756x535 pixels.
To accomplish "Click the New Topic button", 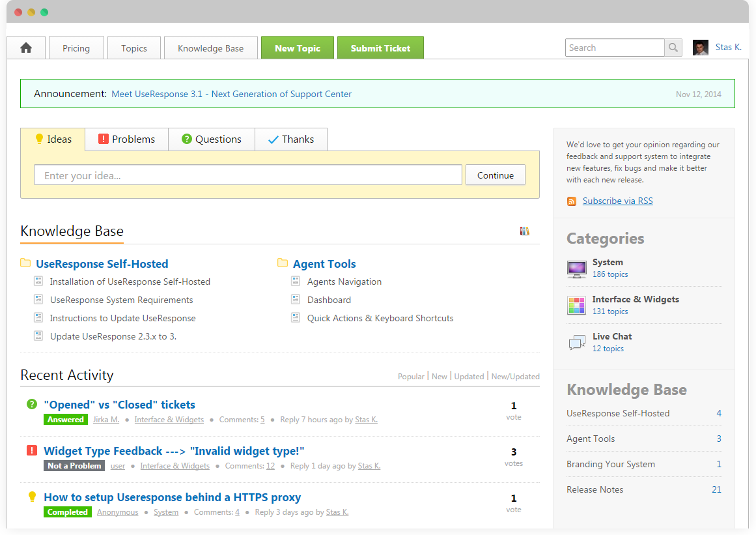I will click(x=298, y=48).
